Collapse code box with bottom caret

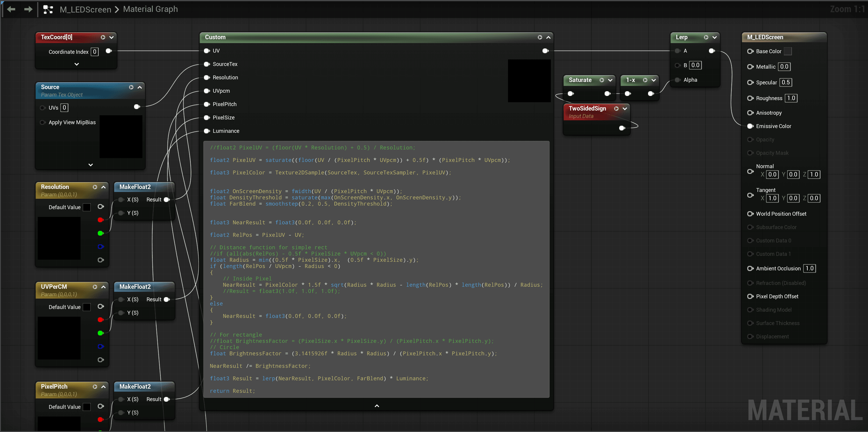377,406
